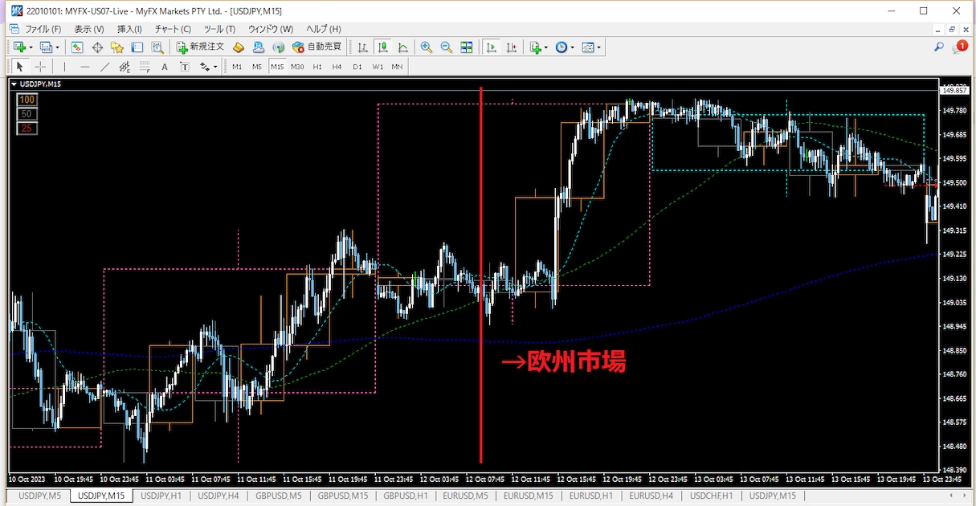Expand the Periodicity clock dropdown arrow

pos(573,47)
